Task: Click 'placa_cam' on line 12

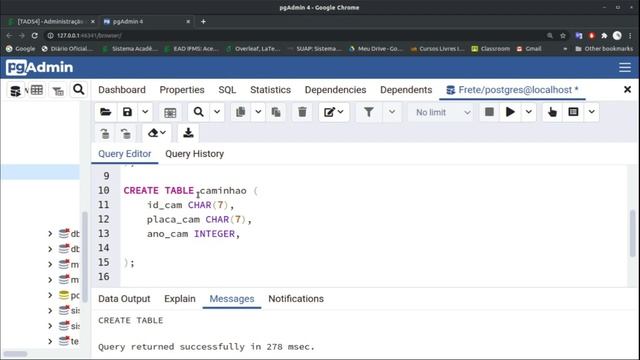Action: click(x=173, y=220)
